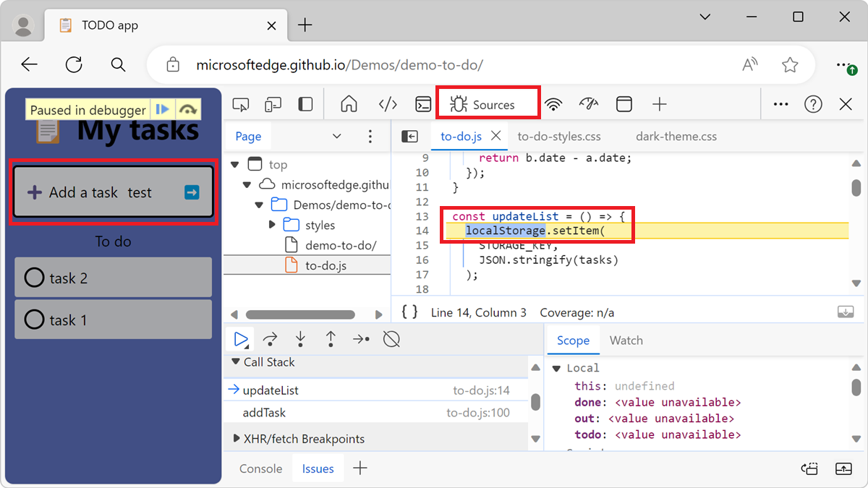
Task: Step into next function call
Action: coord(300,338)
